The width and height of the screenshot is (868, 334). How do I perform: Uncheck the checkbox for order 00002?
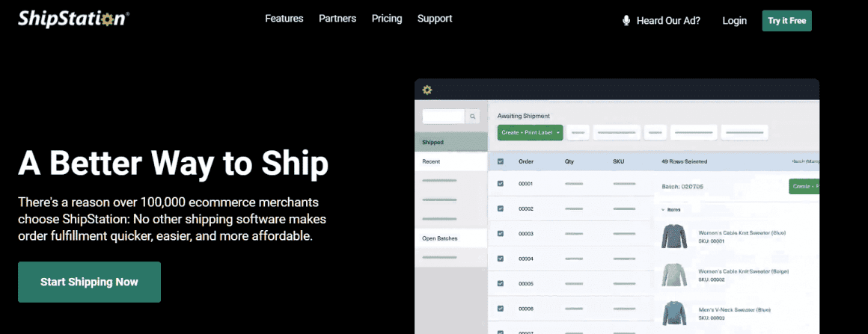coord(501,208)
